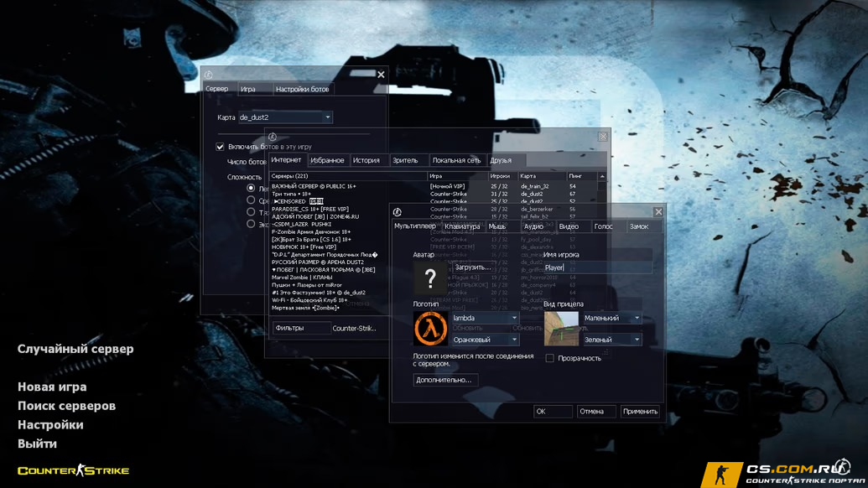
Task: Click the Применить button
Action: tap(640, 412)
